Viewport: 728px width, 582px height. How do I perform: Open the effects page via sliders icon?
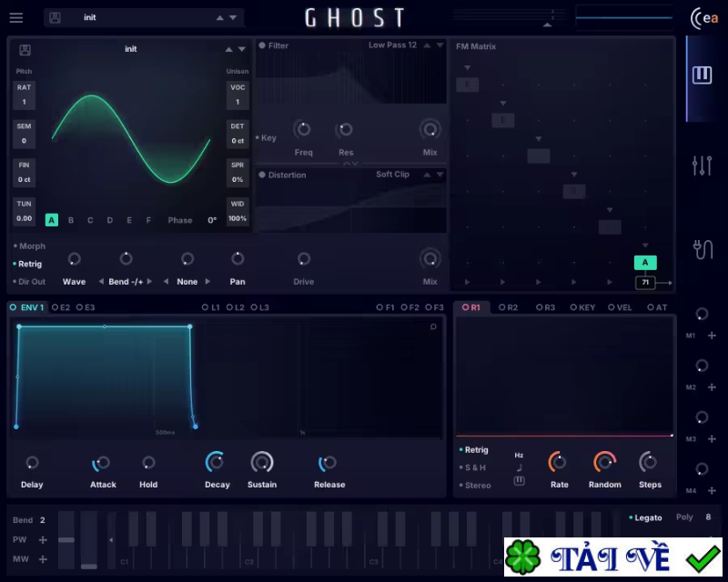click(701, 165)
